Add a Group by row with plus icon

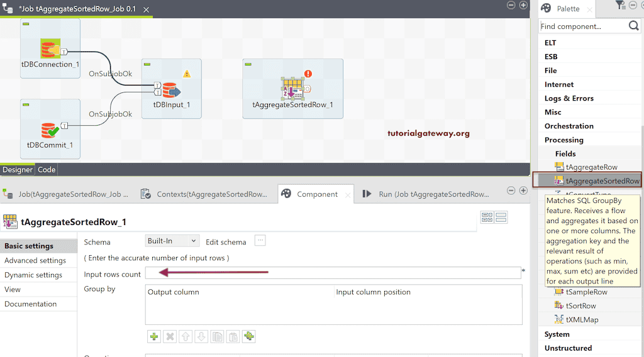(x=154, y=336)
